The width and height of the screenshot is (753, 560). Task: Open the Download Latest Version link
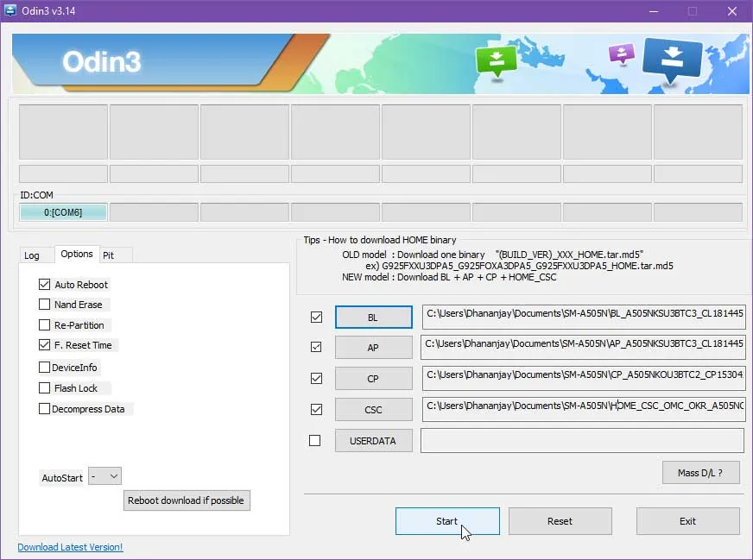point(70,547)
